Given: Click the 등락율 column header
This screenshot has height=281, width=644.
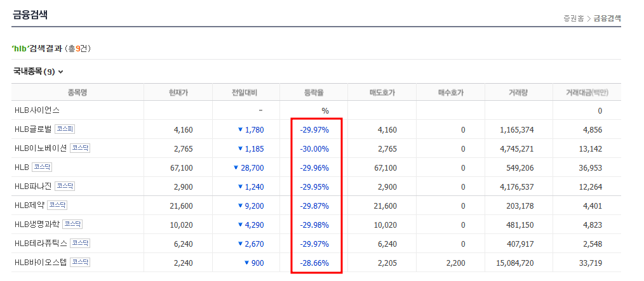Looking at the screenshot, I should point(314,93).
